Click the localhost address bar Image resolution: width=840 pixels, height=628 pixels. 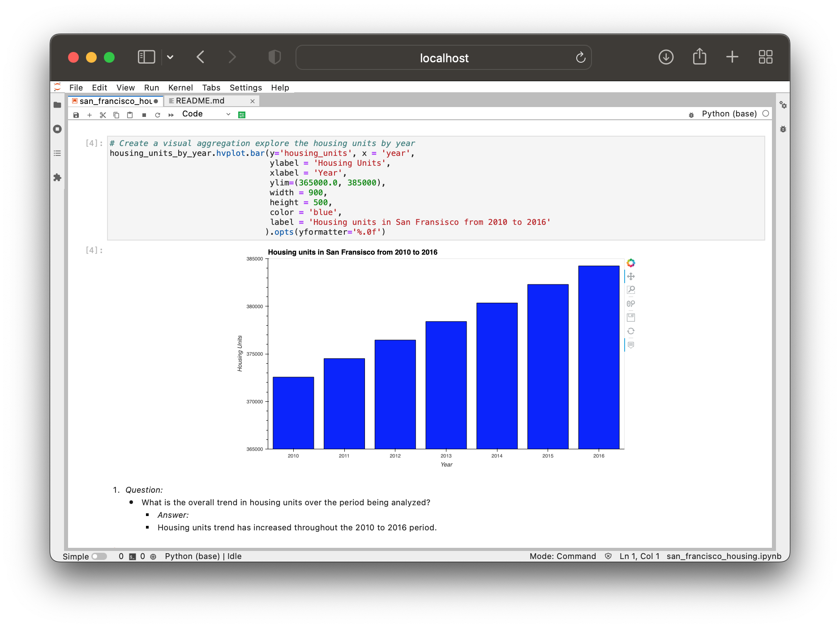click(x=443, y=57)
